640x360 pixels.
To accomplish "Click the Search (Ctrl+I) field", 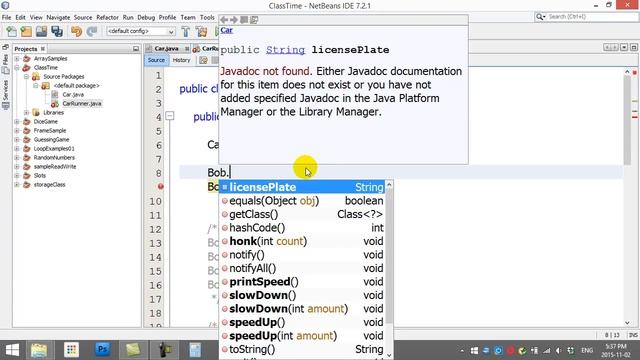I will click(x=586, y=17).
